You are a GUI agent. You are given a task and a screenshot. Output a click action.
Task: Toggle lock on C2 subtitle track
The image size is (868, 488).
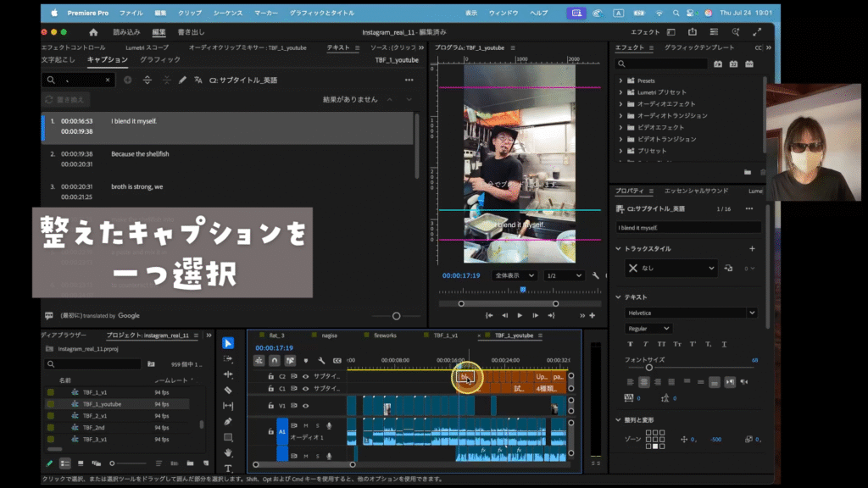tap(270, 376)
